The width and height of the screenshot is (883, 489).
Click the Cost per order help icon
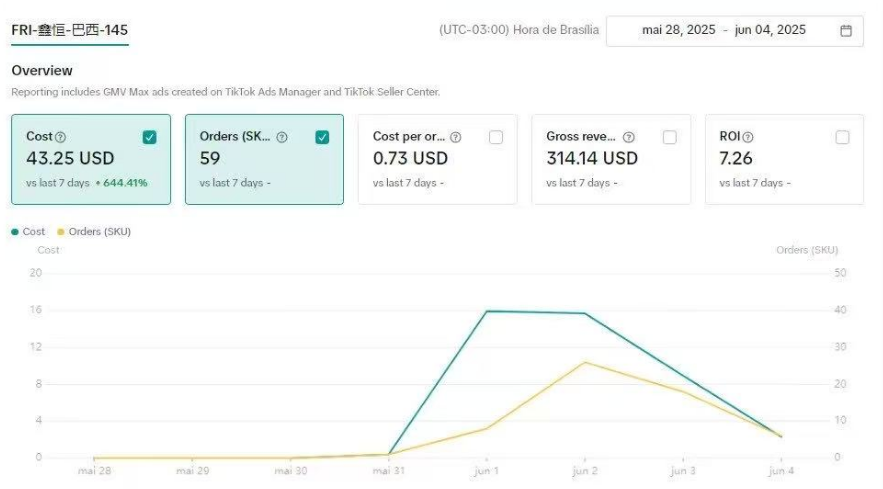pyautogui.click(x=456, y=137)
